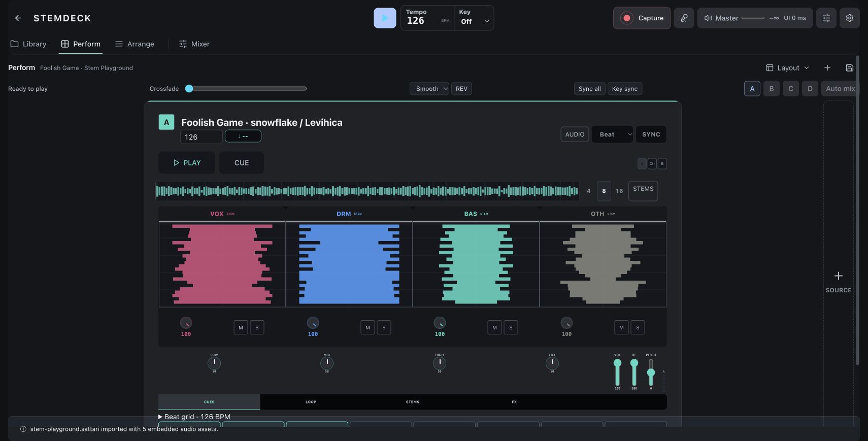
Task: Expand the Beat grid 126 BPM section
Action: coord(195,417)
